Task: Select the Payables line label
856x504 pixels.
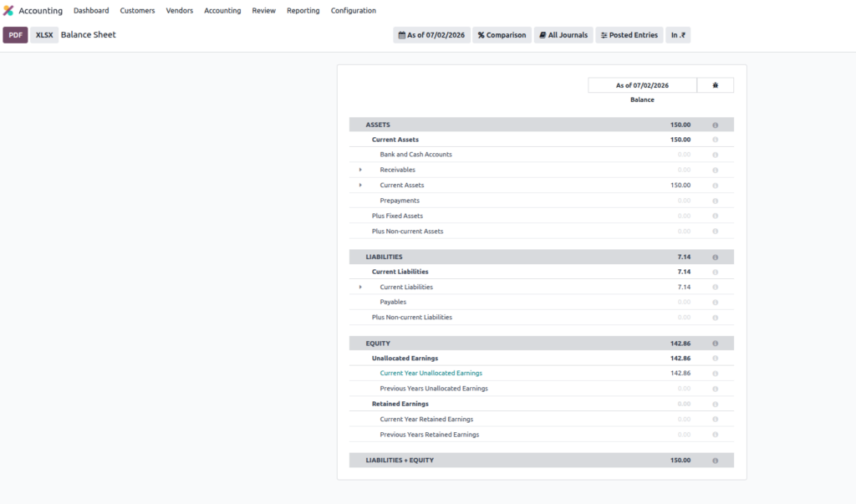Action: click(393, 302)
